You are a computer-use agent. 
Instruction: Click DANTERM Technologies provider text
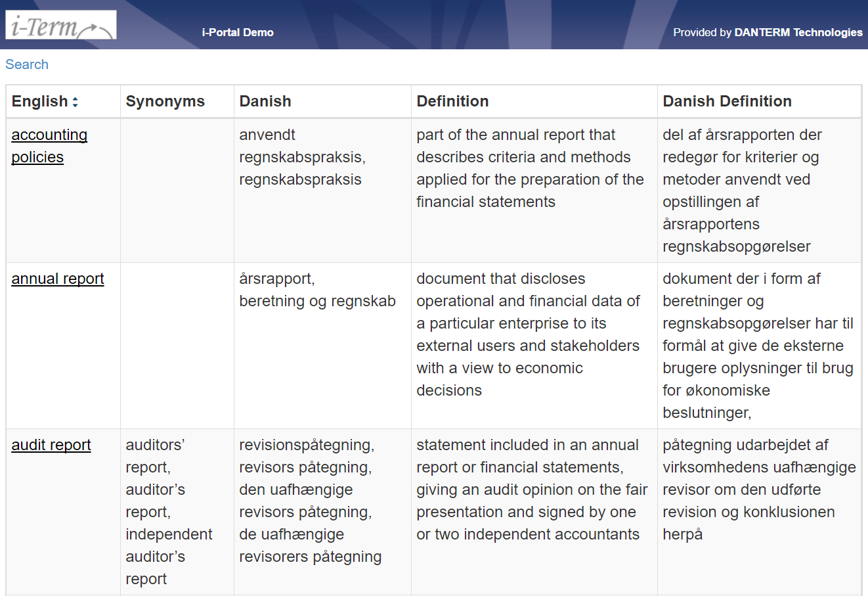(798, 32)
